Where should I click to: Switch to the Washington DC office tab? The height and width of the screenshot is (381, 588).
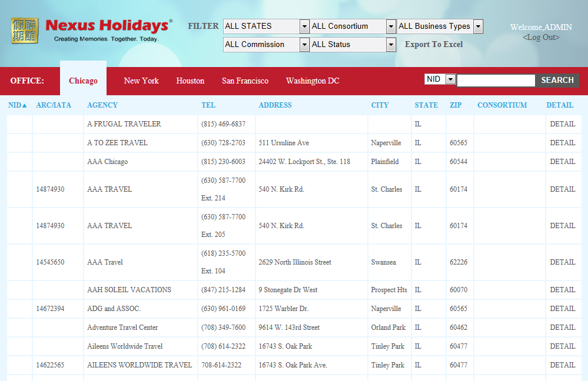click(313, 81)
